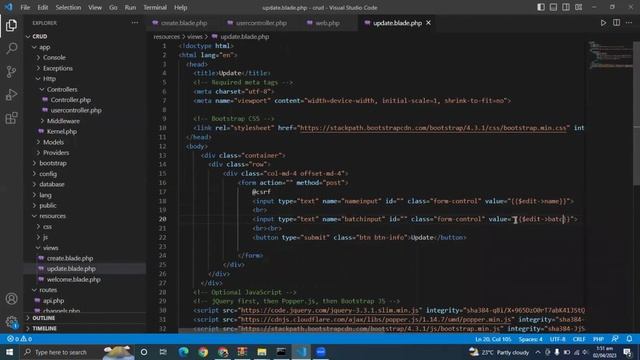
Task: Open usercontroller.php in the explorer tree
Action: pos(76,110)
